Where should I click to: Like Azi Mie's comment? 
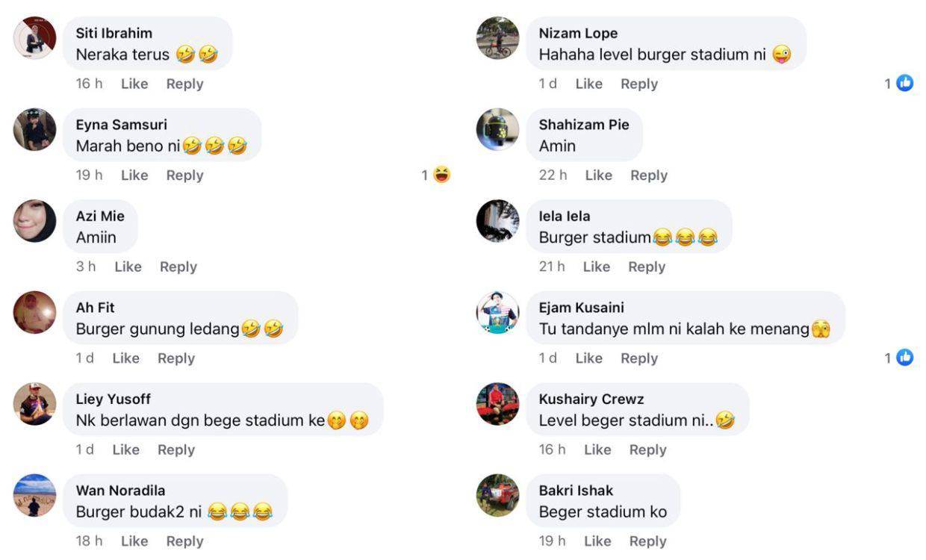click(x=128, y=267)
